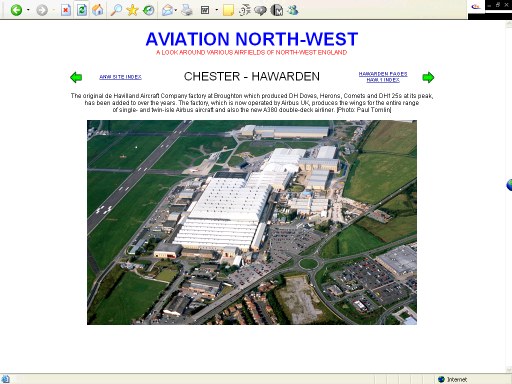The width and height of the screenshot is (512, 384).
Task: Print the page
Action: pyautogui.click(x=187, y=10)
